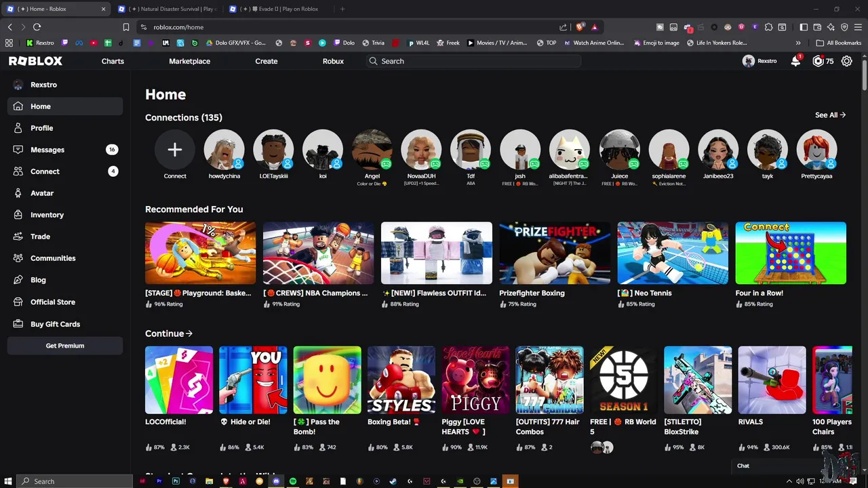Click the plus Connect circle button
The height and width of the screenshot is (488, 868).
(x=175, y=150)
